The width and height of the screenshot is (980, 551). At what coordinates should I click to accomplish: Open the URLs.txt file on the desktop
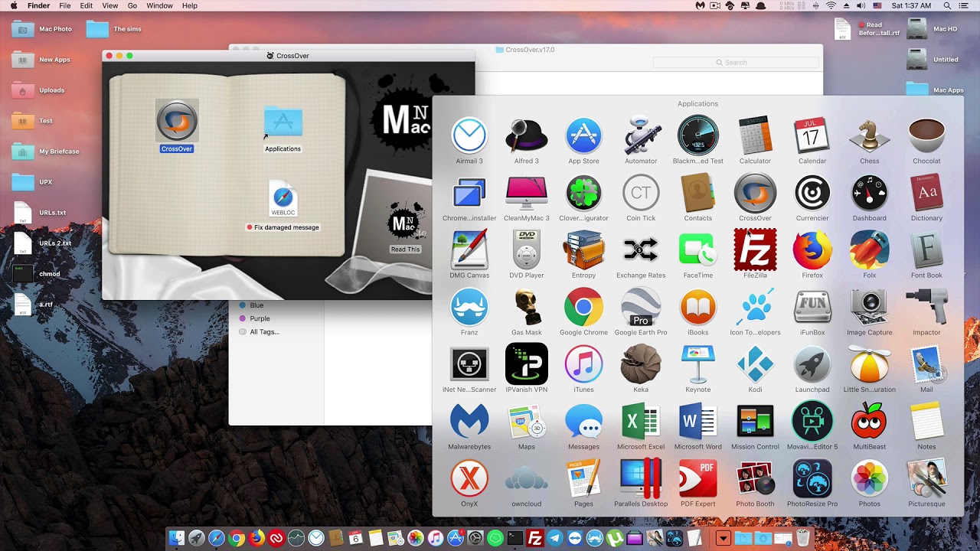22,213
